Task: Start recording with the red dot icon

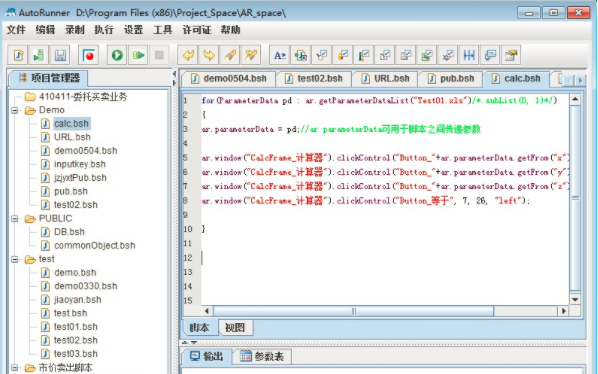Action: pyautogui.click(x=88, y=56)
